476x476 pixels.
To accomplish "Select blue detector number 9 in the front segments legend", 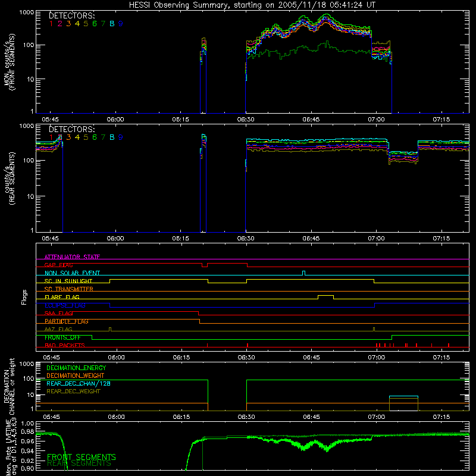I will click(x=121, y=24).
